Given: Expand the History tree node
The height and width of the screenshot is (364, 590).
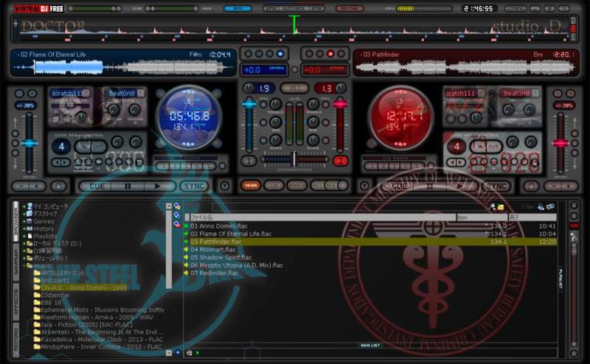Looking at the screenshot, I should (x=24, y=228).
